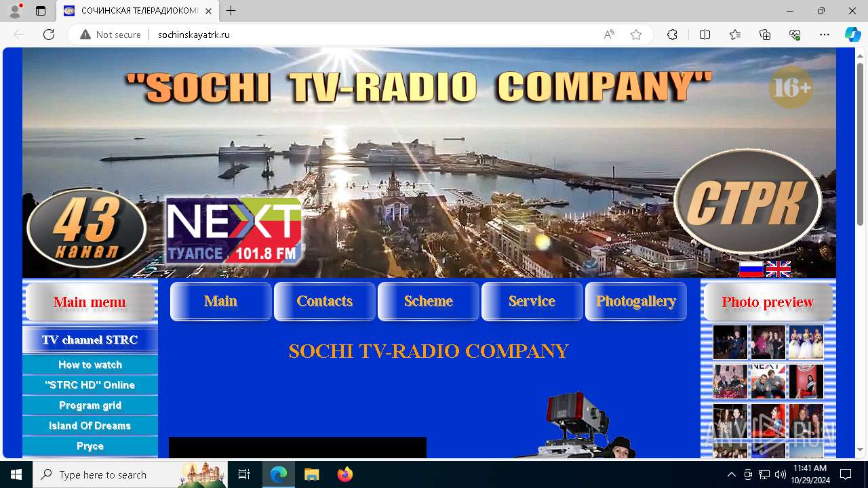Open second-row right red photo thumbnail
This screenshot has width=868, height=488.
[x=806, y=382]
